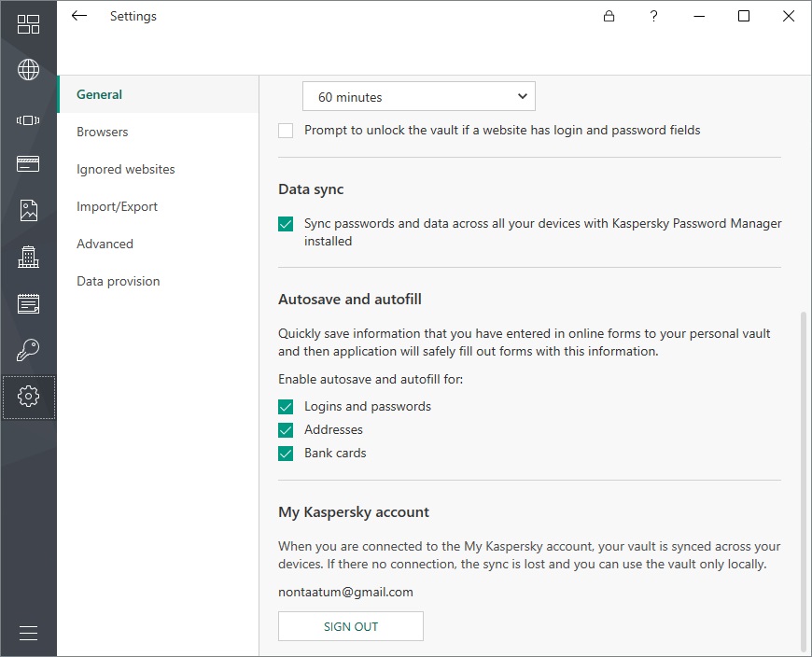Uncheck the Bank cards autofill checkbox

pyautogui.click(x=286, y=454)
